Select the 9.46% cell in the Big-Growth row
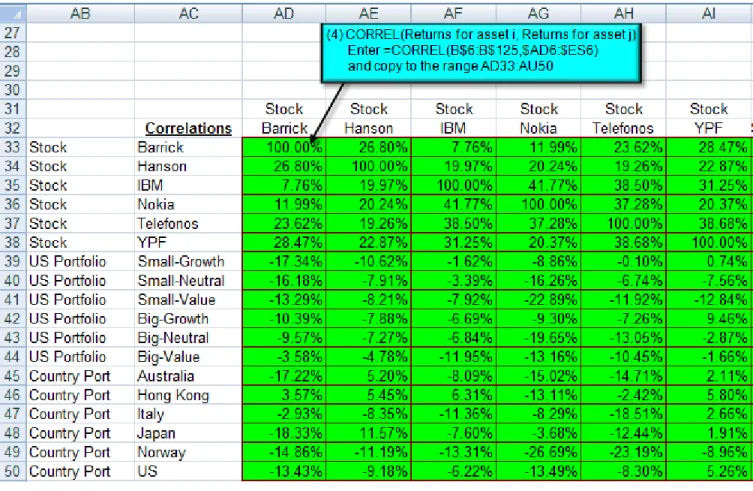 pos(709,319)
